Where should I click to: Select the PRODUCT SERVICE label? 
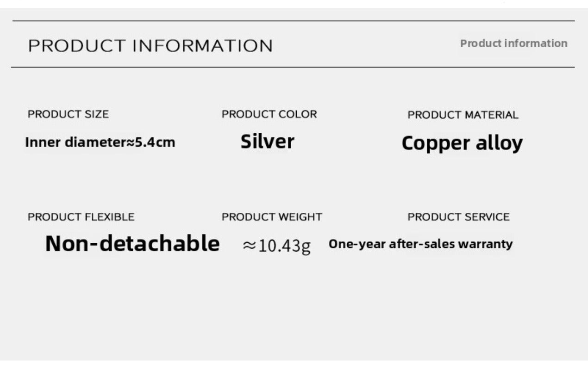coord(458,217)
